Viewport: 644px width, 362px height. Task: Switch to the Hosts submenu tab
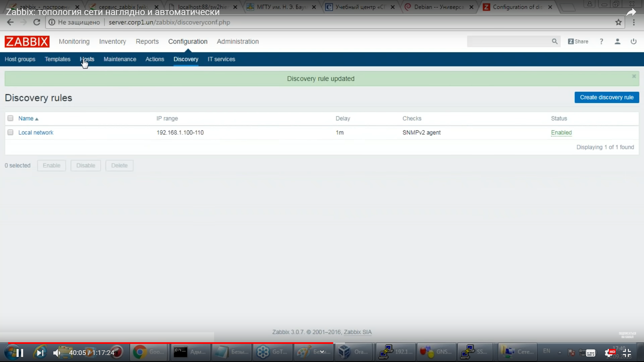click(87, 59)
